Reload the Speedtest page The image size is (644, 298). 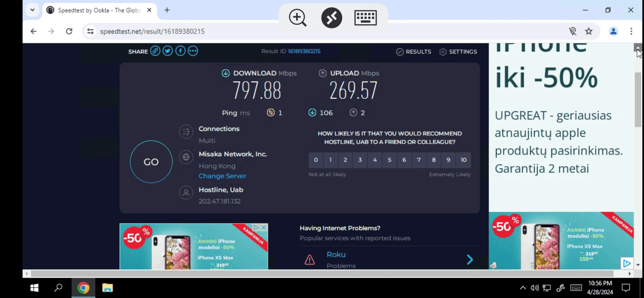pos(69,31)
